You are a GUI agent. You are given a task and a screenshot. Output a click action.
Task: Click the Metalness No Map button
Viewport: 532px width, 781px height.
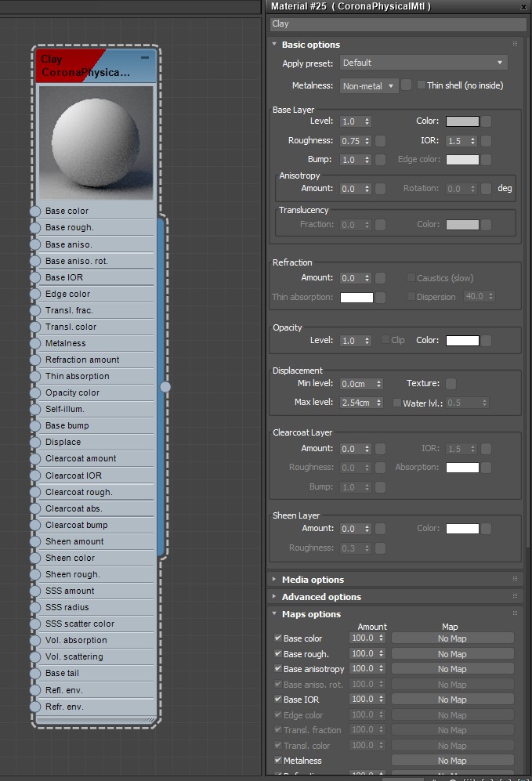click(452, 761)
